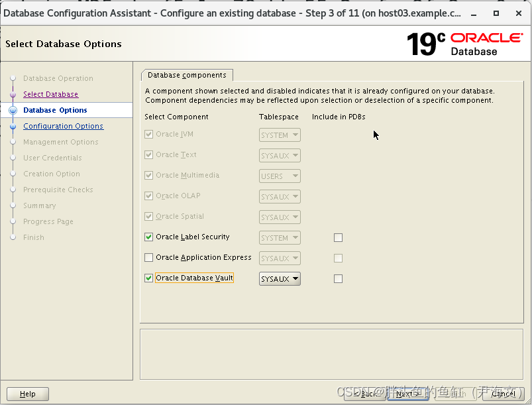This screenshot has width=532, height=405.
Task: Click the Oracle Label Security label
Action: (193, 237)
